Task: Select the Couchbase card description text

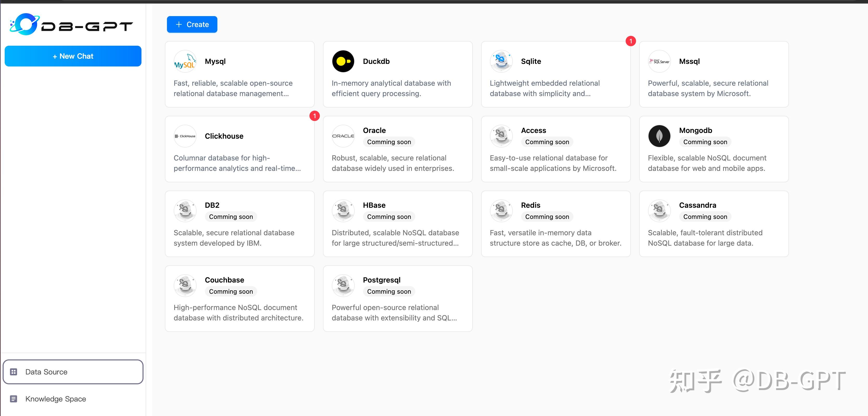Action: (x=238, y=312)
